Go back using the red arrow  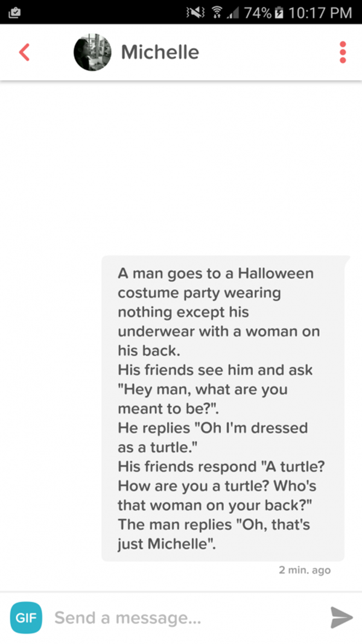pyautogui.click(x=24, y=52)
